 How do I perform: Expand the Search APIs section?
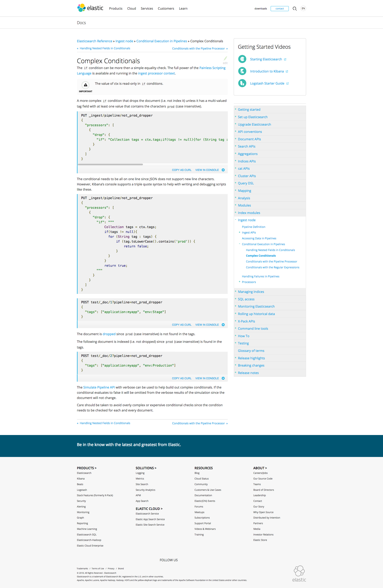coord(235,146)
